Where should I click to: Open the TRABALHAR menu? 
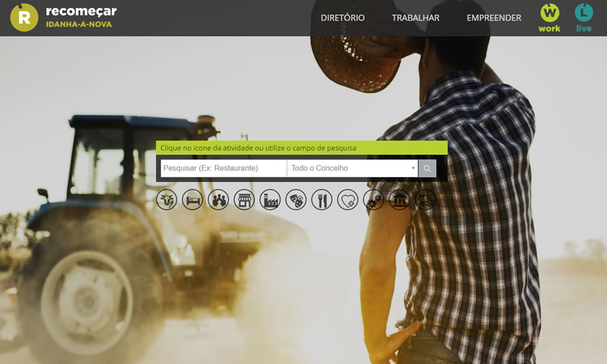(x=416, y=18)
